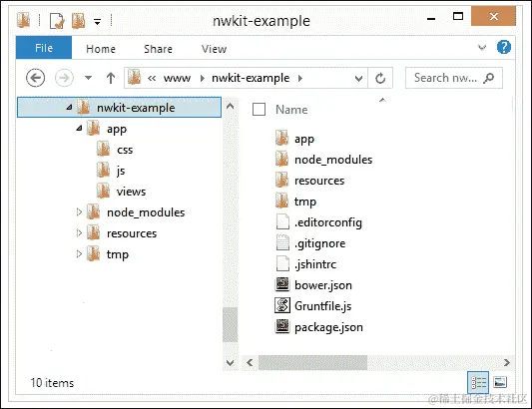
Task: Open the Help question mark icon
Action: pos(504,47)
